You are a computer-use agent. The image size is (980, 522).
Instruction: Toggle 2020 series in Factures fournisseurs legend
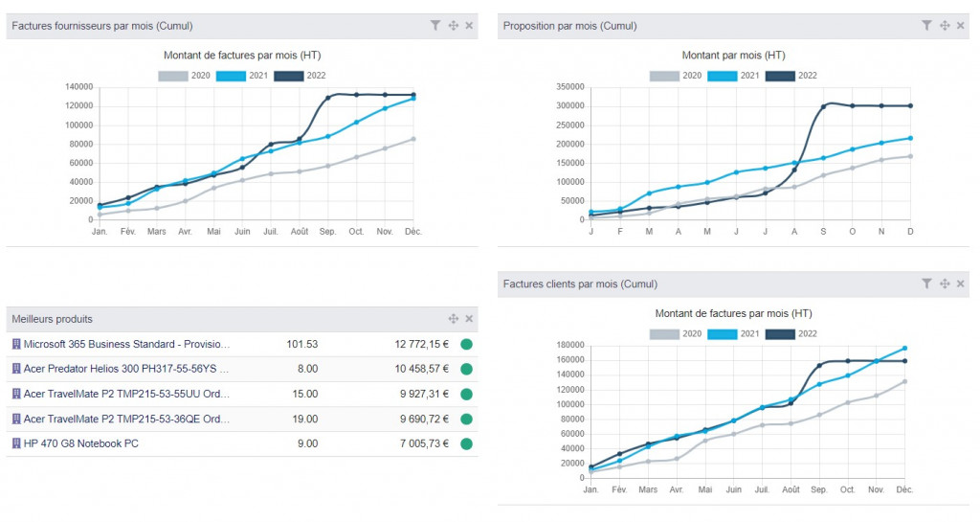click(184, 76)
